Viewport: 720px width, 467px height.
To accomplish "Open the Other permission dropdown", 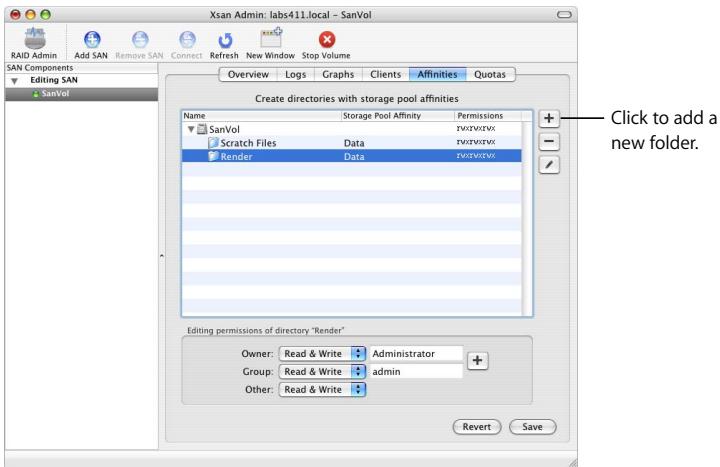I will tap(322, 389).
